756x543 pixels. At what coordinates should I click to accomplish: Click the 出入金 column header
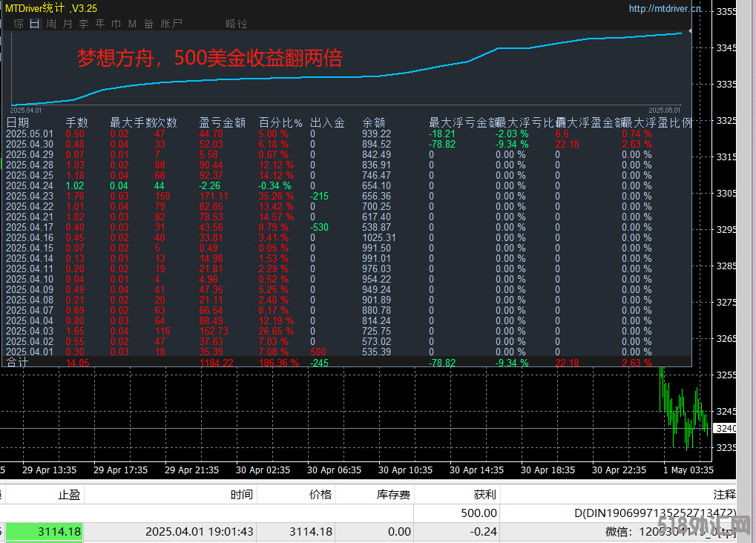pos(327,122)
